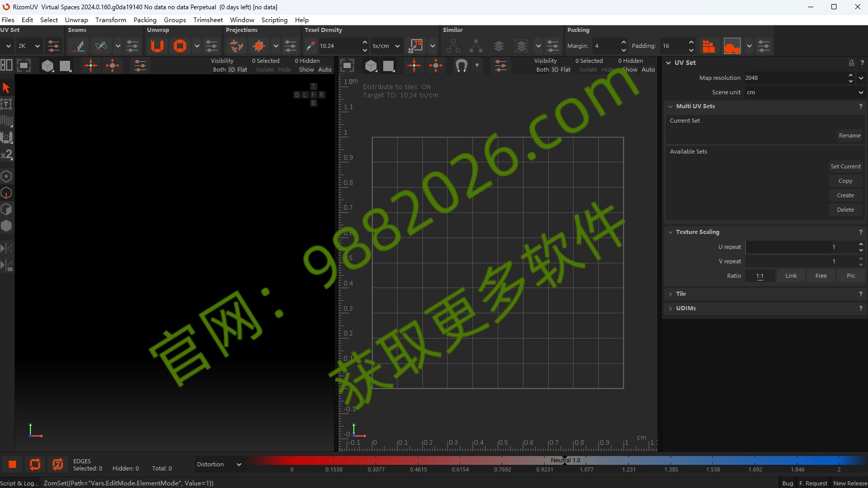Toggle the Link ratio option
Image resolution: width=868 pixels, height=488 pixels.
coord(791,276)
